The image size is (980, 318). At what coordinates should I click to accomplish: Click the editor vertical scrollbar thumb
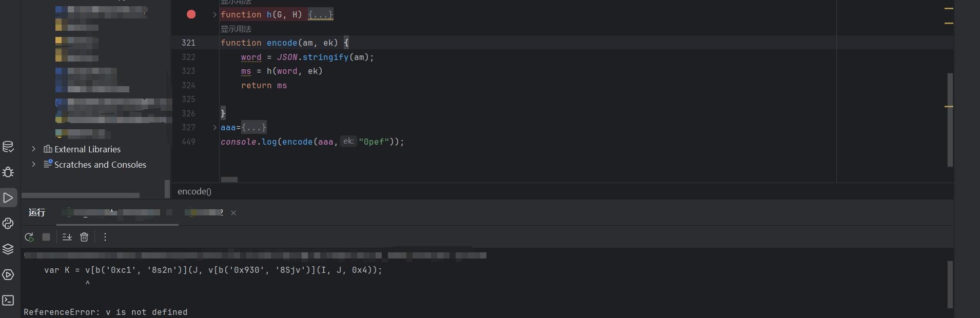pos(950,120)
